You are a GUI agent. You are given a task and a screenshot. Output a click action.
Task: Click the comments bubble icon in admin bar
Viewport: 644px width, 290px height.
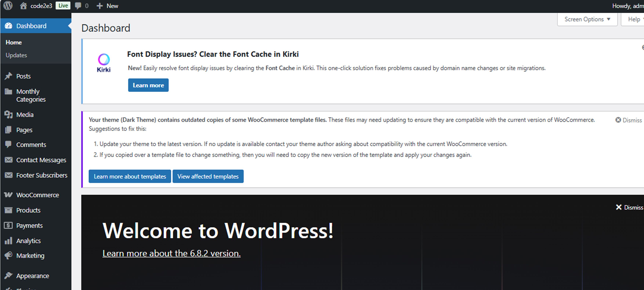(x=78, y=5)
